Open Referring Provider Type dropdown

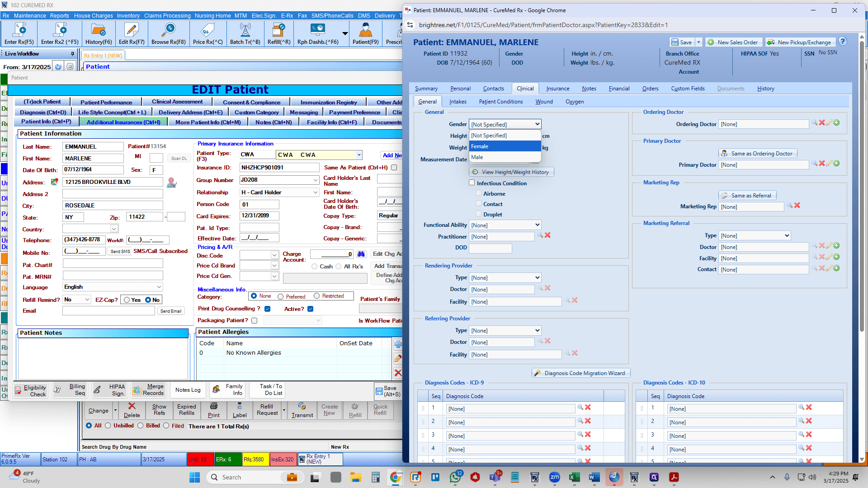505,331
